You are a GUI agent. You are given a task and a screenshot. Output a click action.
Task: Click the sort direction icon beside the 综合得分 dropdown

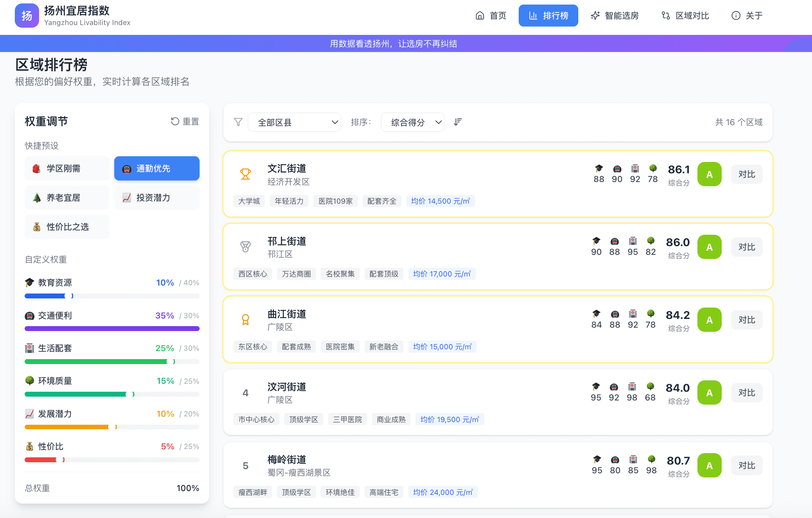point(458,122)
